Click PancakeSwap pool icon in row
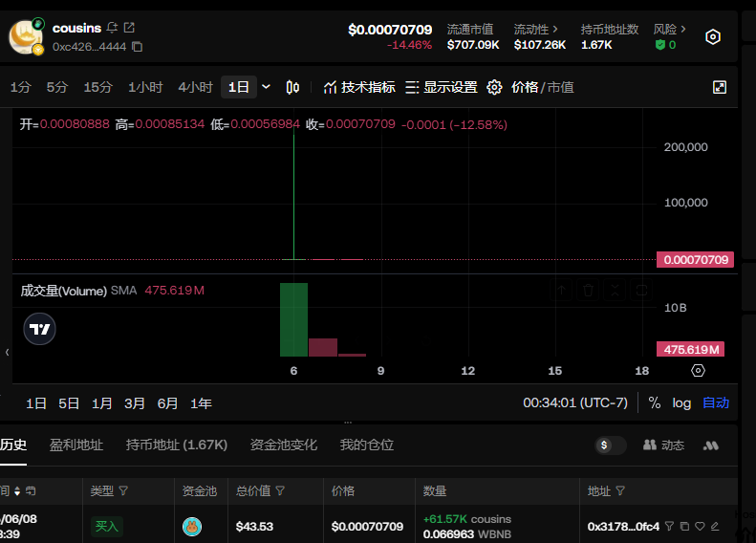 coord(192,527)
